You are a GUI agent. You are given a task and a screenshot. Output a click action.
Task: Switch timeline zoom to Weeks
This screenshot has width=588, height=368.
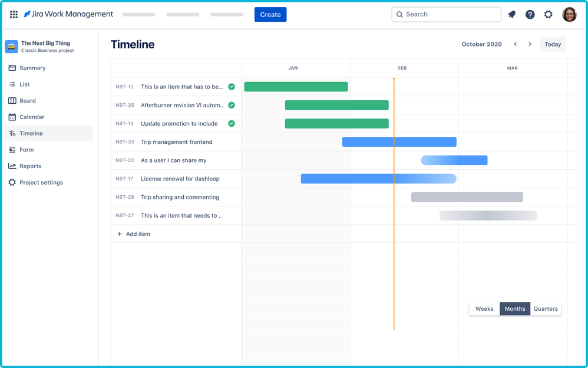484,308
